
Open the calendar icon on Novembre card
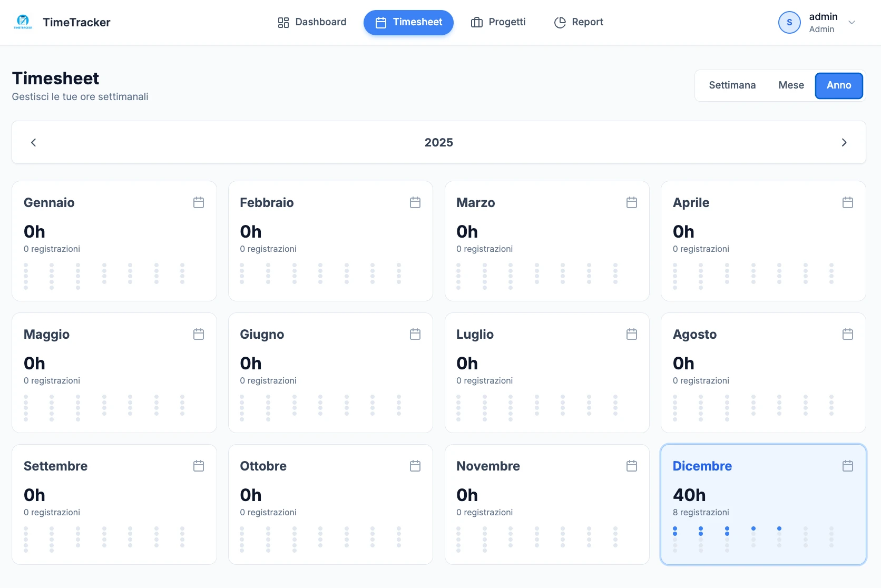pyautogui.click(x=632, y=466)
